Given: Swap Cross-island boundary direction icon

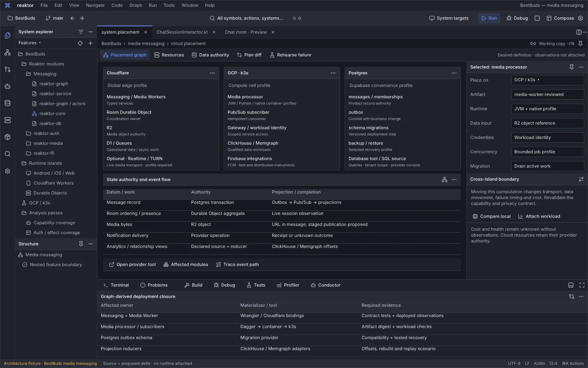Looking at the screenshot, I should pos(581,179).
